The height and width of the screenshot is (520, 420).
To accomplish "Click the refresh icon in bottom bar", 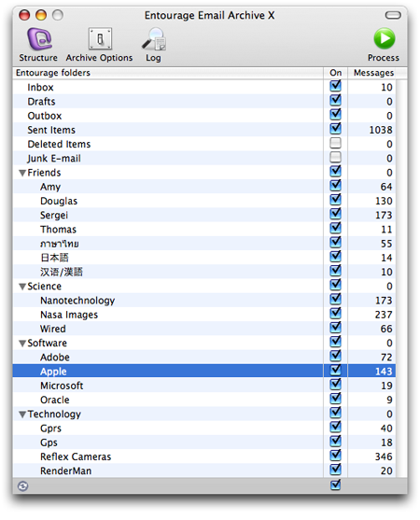I will click(22, 486).
